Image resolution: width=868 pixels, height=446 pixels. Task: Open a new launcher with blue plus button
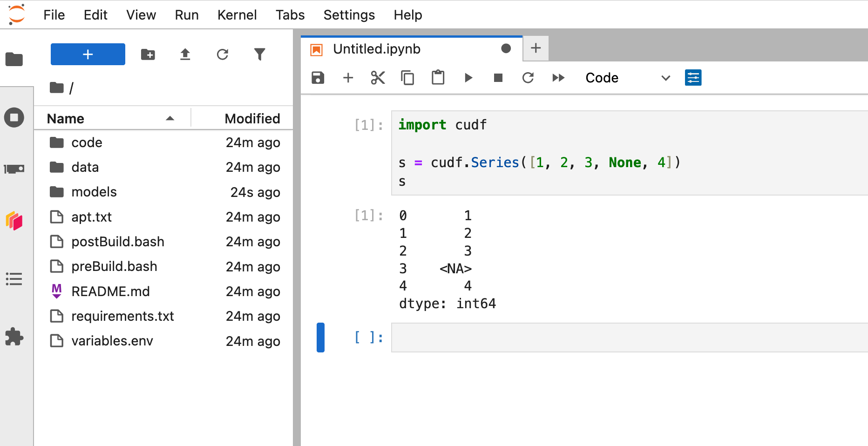pyautogui.click(x=88, y=54)
